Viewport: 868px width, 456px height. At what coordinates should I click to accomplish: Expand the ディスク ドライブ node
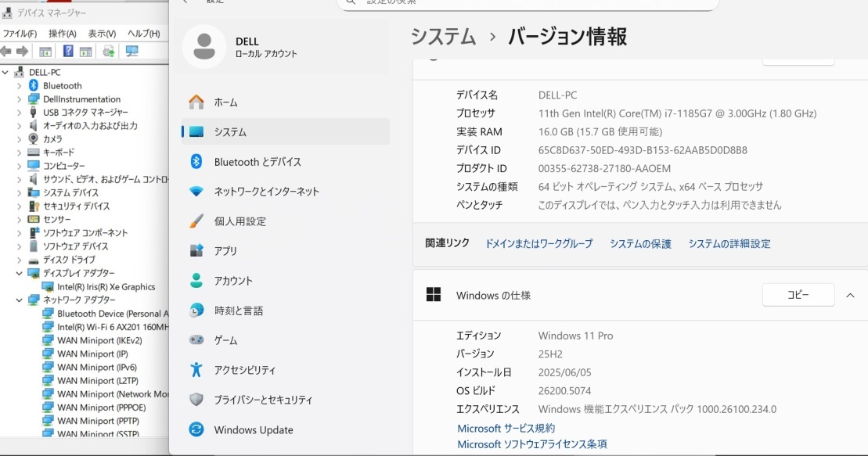tap(20, 260)
